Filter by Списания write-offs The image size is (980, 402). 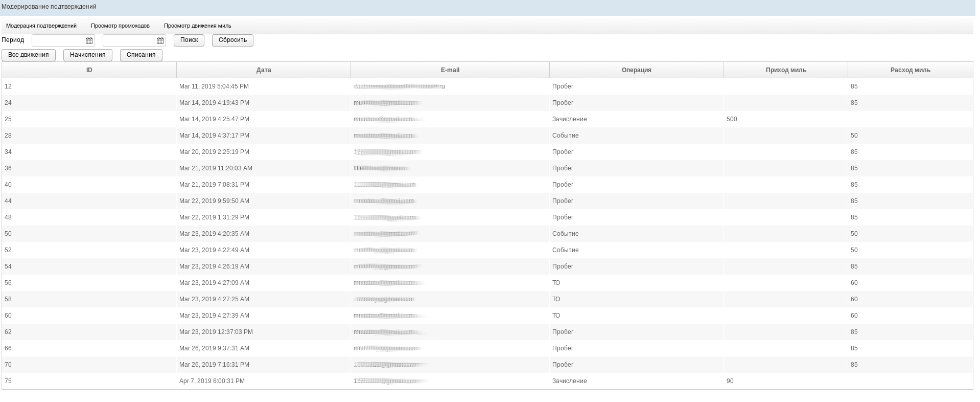coord(141,55)
